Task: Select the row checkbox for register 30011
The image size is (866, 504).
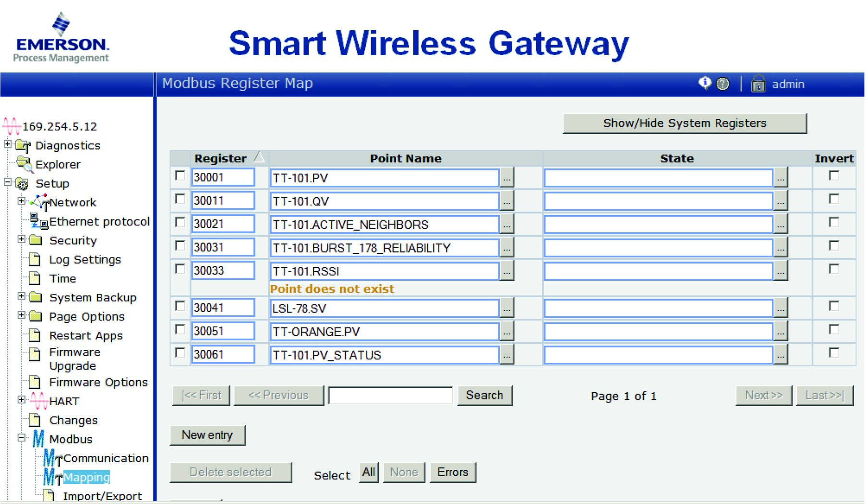Action: (180, 199)
